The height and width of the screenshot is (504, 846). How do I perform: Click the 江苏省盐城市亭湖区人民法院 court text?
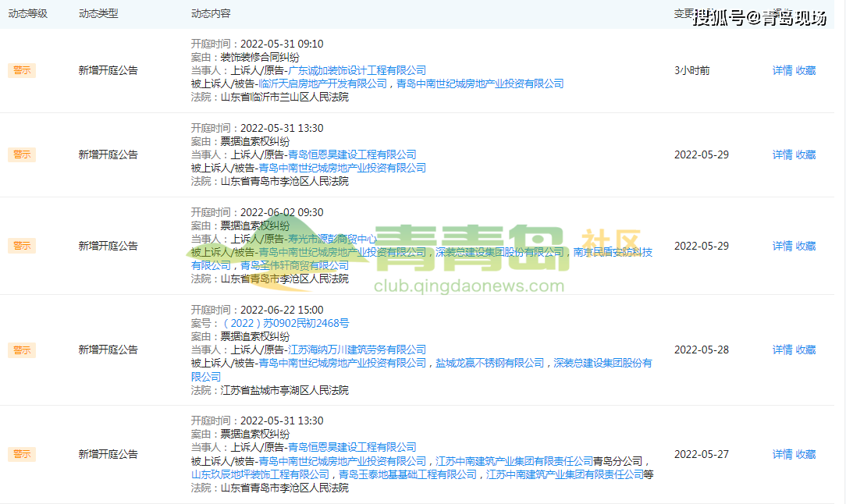coord(285,390)
